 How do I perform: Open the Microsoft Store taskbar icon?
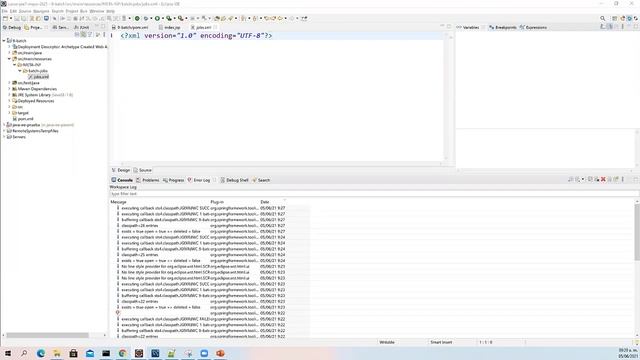tap(73, 353)
